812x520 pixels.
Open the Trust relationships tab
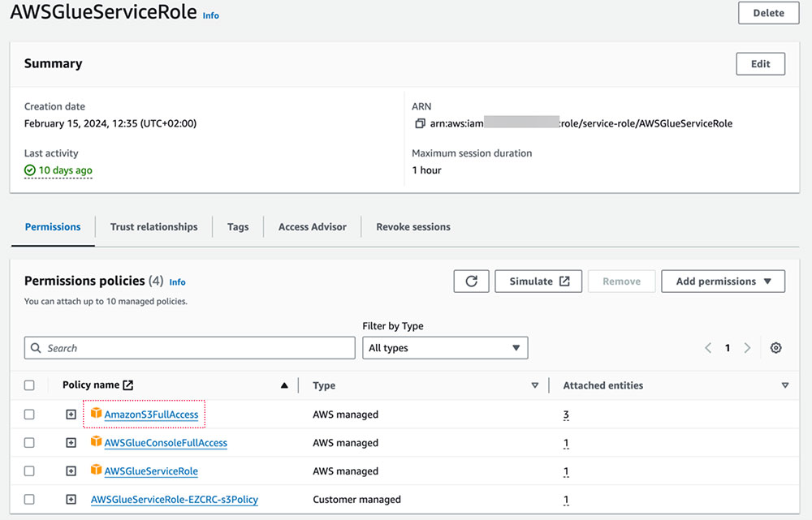153,226
